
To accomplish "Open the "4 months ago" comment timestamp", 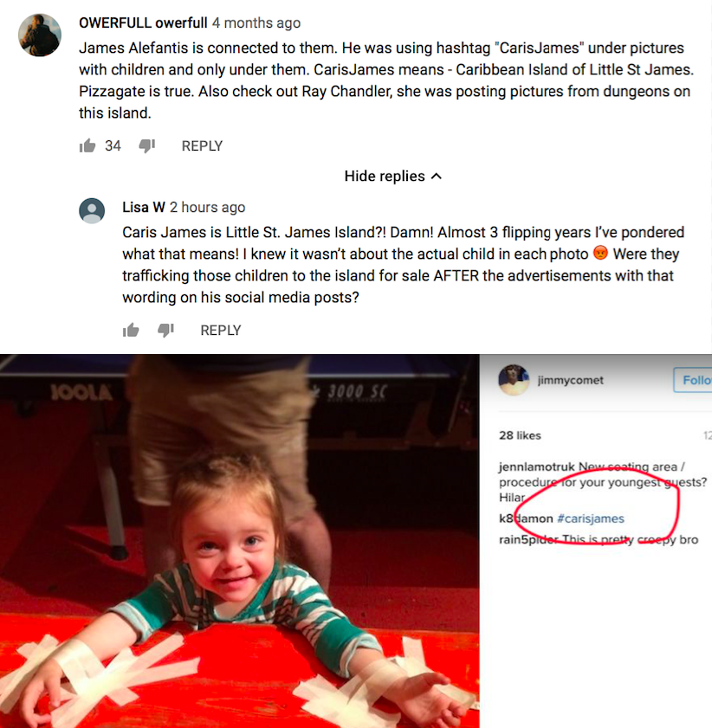I will (x=256, y=23).
